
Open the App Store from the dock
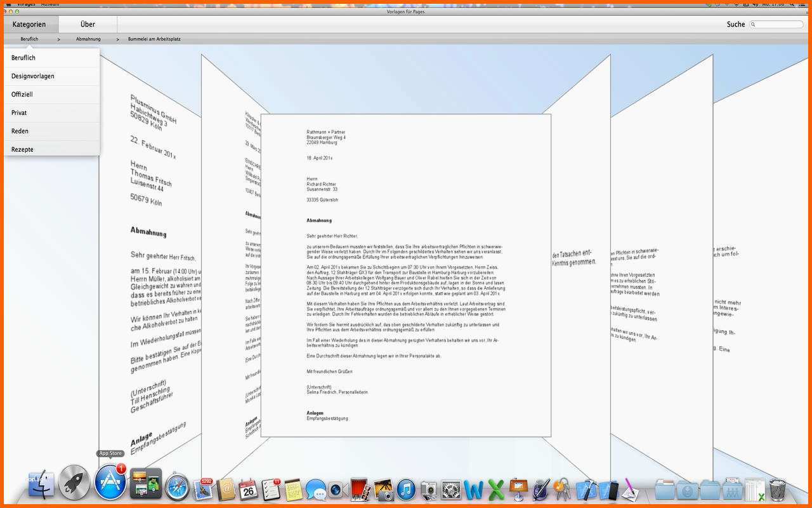tap(110, 484)
